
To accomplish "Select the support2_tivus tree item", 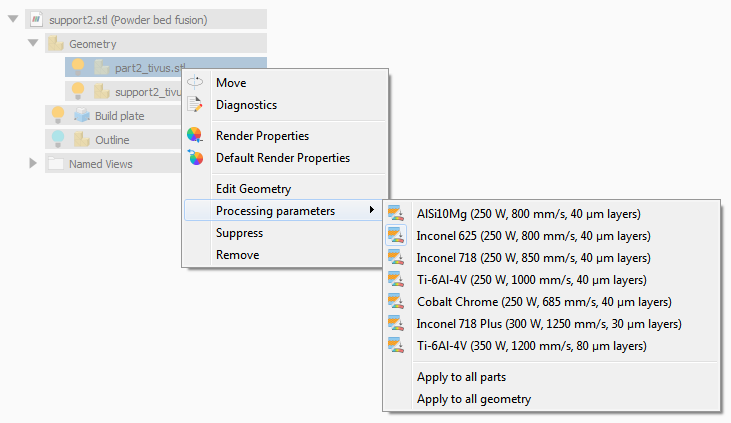I will (x=145, y=92).
